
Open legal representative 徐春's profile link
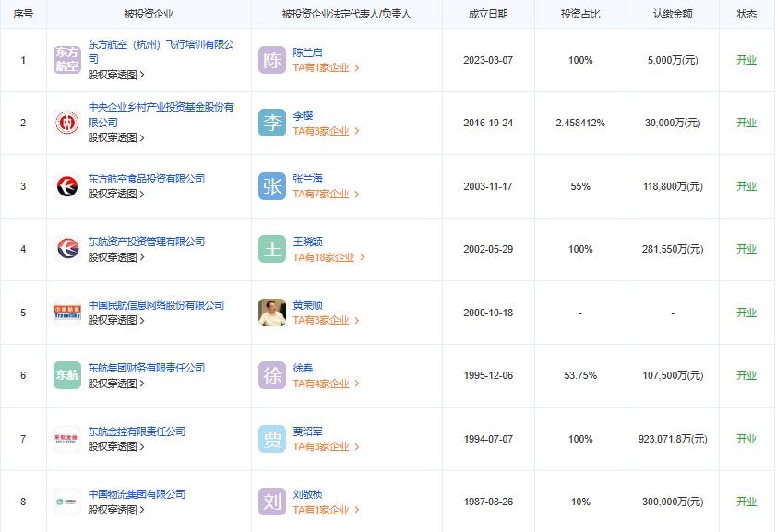pyautogui.click(x=303, y=368)
